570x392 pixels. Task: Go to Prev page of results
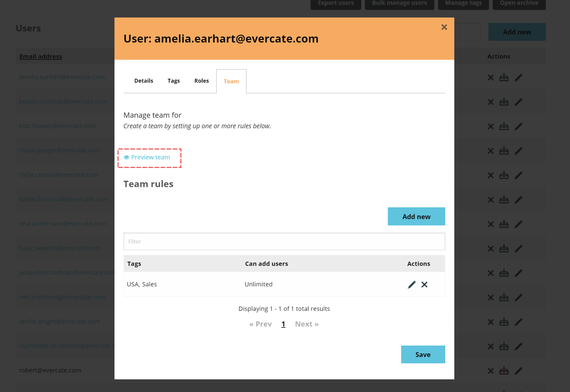click(x=260, y=324)
